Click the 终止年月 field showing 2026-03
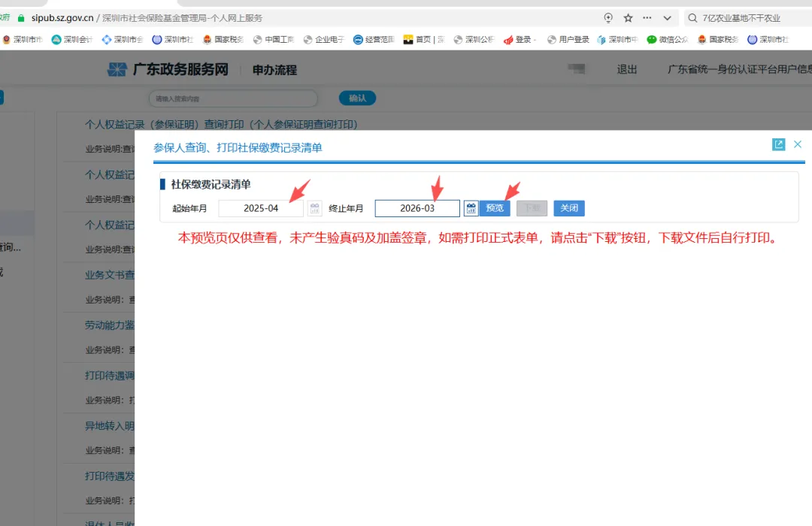This screenshot has height=526, width=812. [x=417, y=208]
